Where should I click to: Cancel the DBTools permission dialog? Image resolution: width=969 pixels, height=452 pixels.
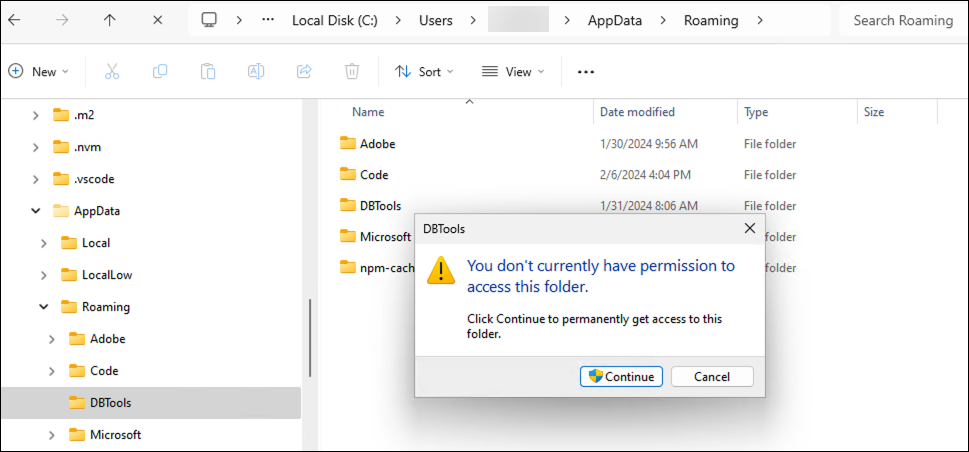pos(711,377)
